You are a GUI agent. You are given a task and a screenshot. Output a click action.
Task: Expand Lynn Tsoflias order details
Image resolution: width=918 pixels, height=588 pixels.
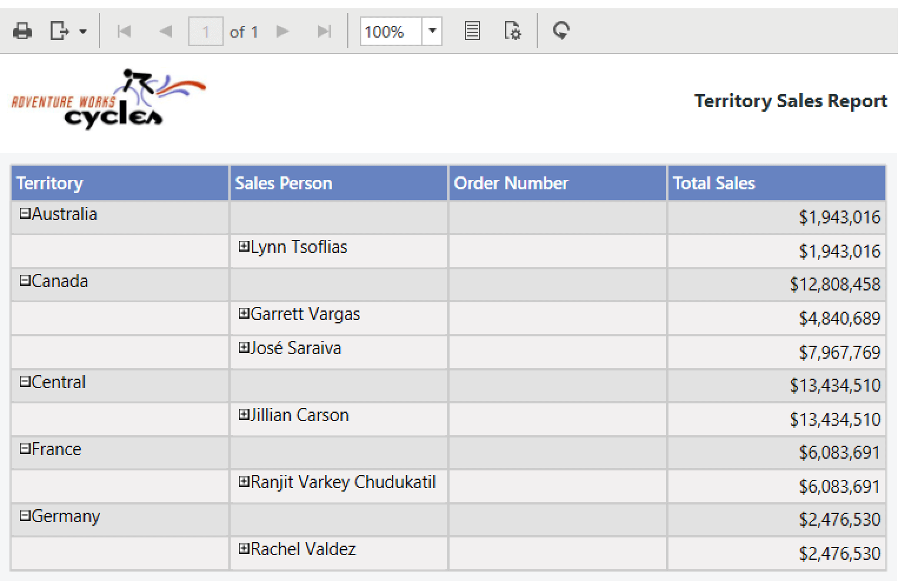tap(244, 247)
